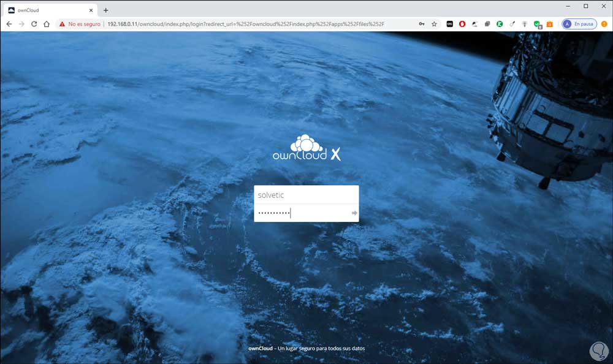Open saved passwords key icon
This screenshot has height=364, width=613.
pyautogui.click(x=422, y=24)
